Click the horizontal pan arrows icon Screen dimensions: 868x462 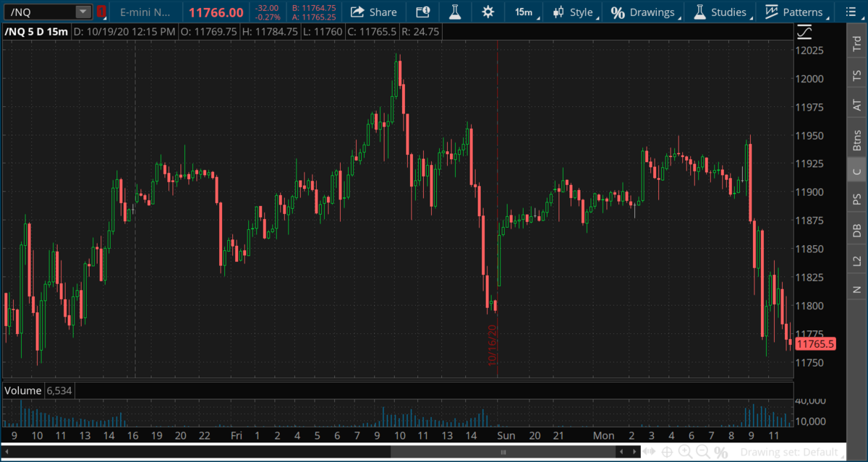[x=649, y=452]
